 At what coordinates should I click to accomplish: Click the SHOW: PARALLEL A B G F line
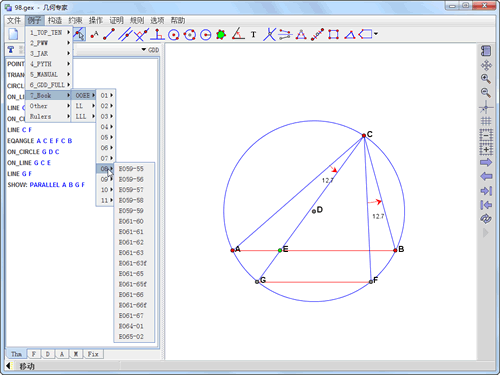[x=46, y=185]
